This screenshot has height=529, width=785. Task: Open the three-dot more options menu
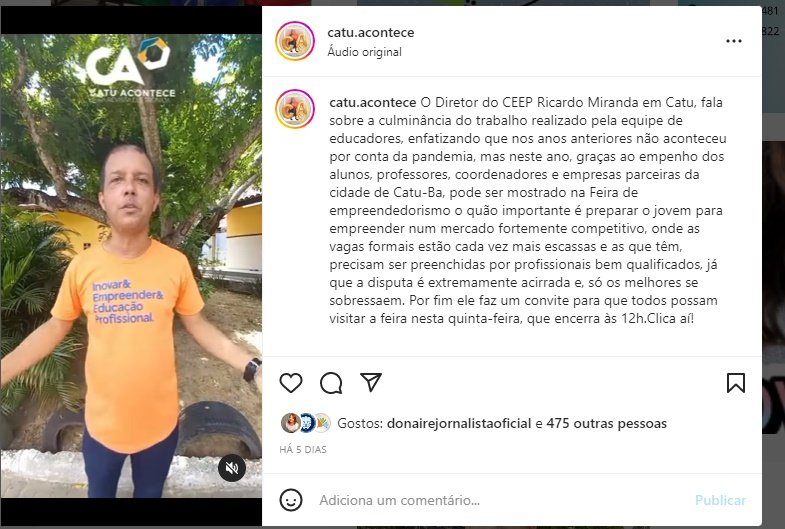point(734,41)
